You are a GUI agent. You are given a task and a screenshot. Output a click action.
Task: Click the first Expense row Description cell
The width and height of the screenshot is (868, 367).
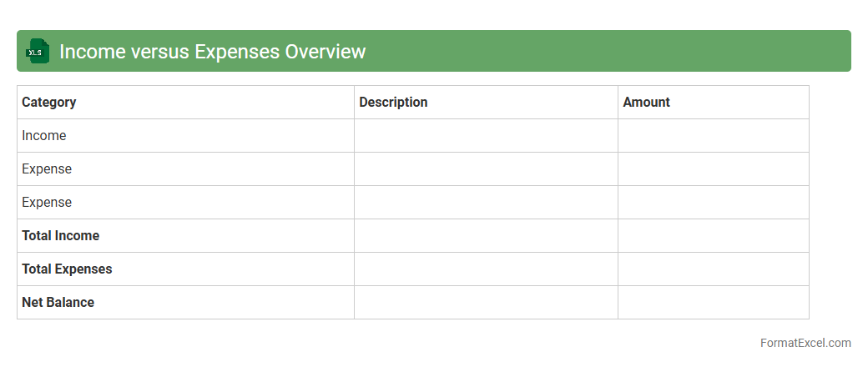click(486, 168)
